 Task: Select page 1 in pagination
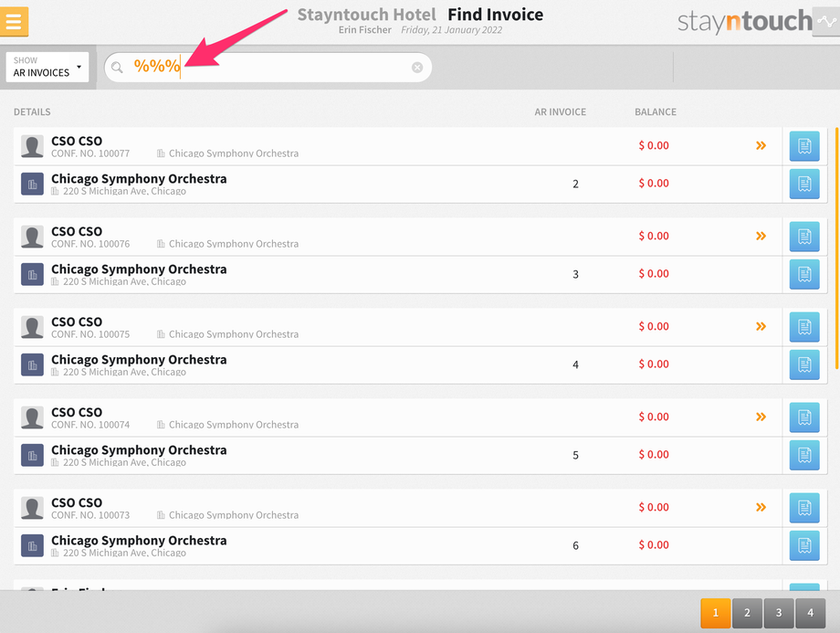(x=715, y=613)
